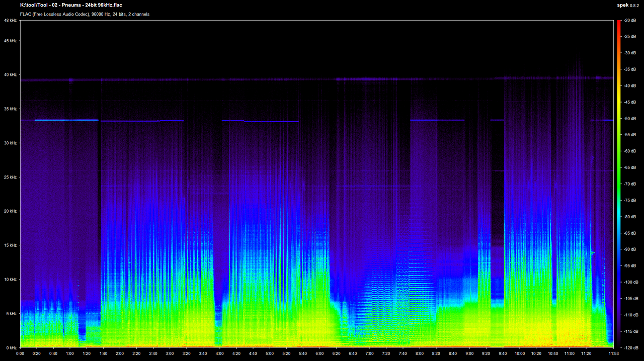Click the file path title ending in Pneuma - 24bit 96kHz.flac
The width and height of the screenshot is (644, 361).
pos(71,5)
